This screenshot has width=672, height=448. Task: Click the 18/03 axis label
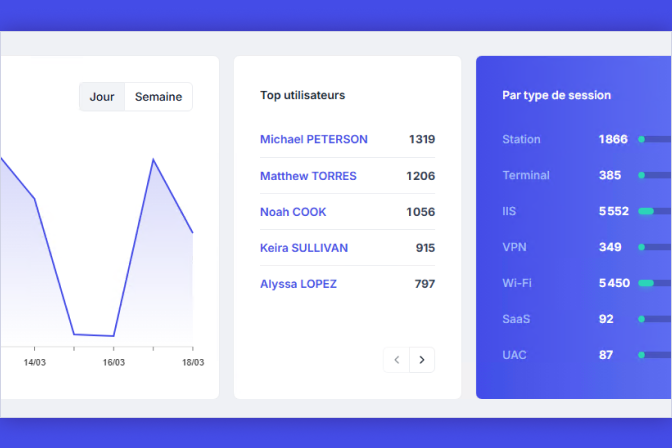pyautogui.click(x=193, y=363)
